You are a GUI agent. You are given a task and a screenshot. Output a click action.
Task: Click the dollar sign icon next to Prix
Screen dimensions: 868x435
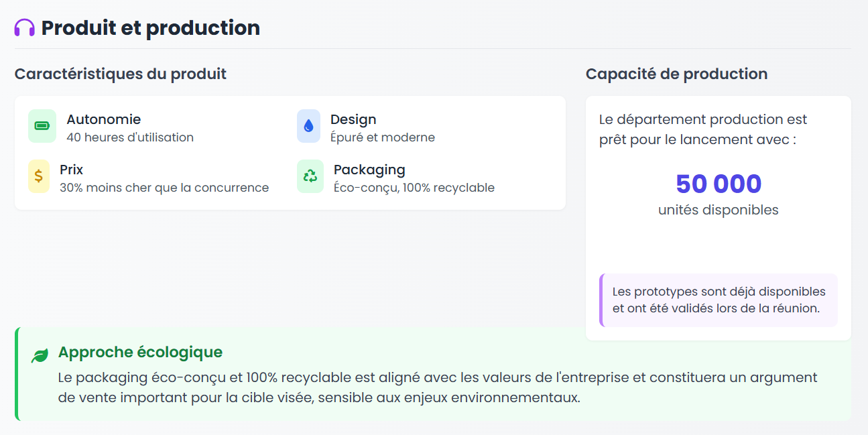pos(40,176)
